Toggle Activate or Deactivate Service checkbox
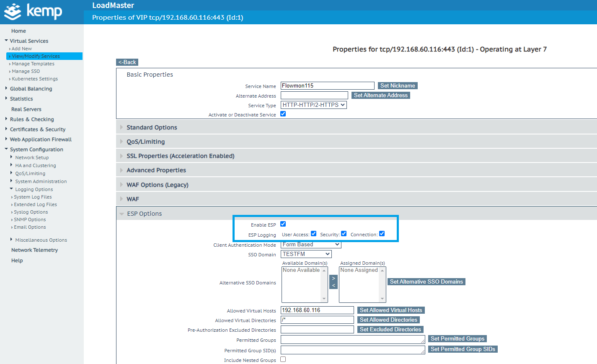This screenshot has height=364, width=597. (x=283, y=114)
